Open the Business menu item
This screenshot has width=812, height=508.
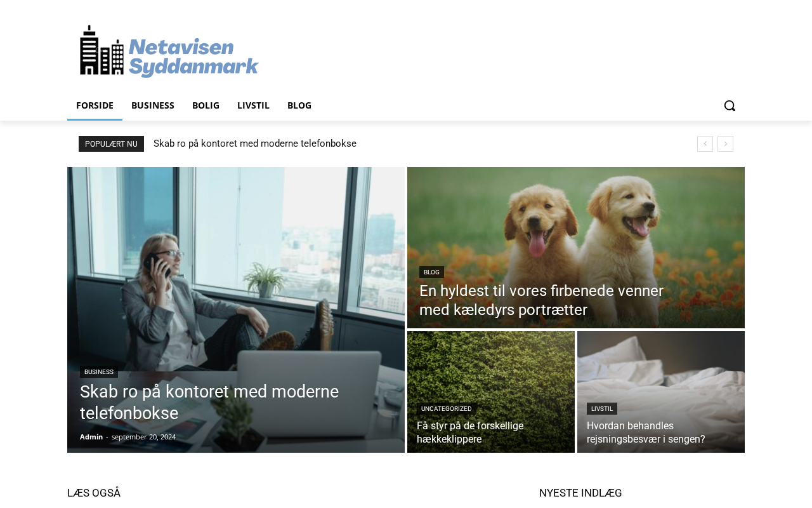(153, 105)
